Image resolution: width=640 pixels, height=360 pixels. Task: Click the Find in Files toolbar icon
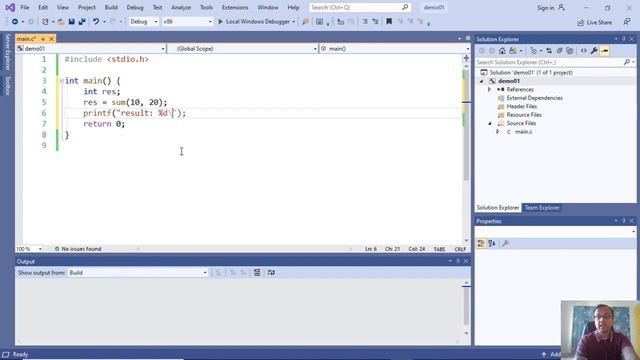pos(305,22)
